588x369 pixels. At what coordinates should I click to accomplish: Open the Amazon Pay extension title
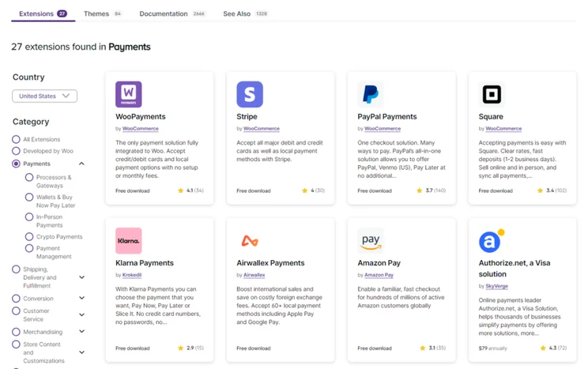pyautogui.click(x=379, y=263)
